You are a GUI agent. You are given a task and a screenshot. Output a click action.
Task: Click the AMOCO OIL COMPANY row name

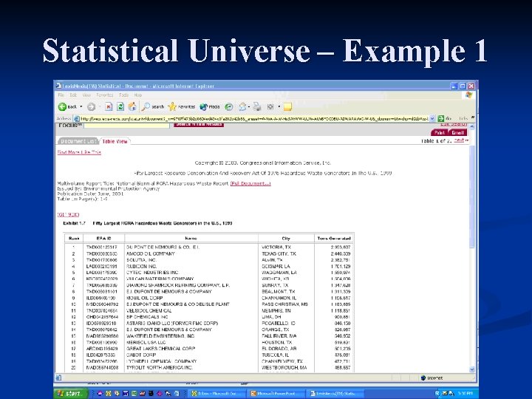[151, 253]
